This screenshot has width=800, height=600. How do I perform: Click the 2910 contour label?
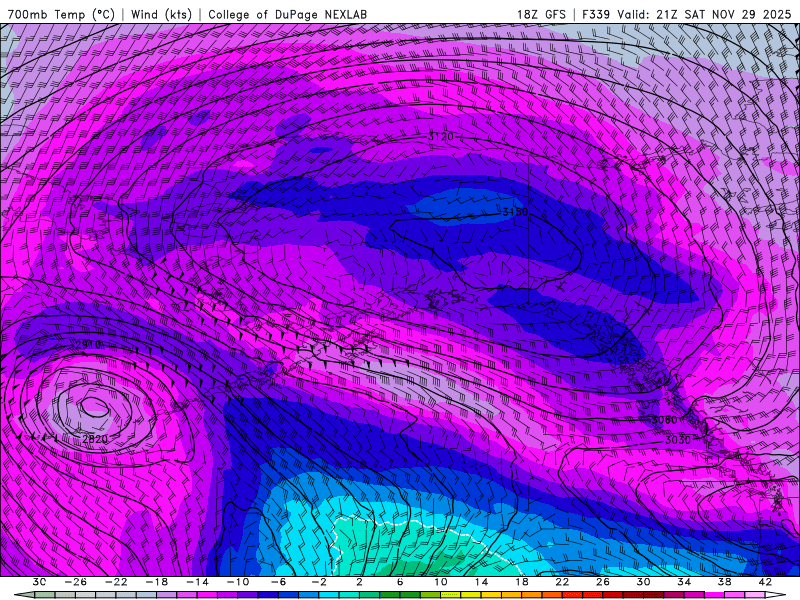click(88, 345)
